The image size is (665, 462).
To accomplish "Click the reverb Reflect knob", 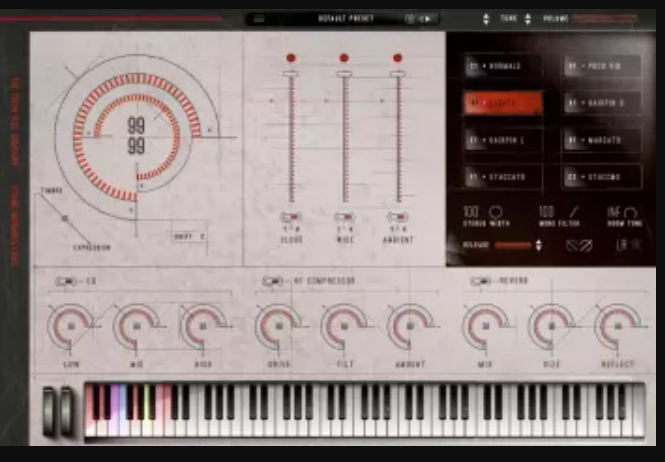I will click(618, 326).
